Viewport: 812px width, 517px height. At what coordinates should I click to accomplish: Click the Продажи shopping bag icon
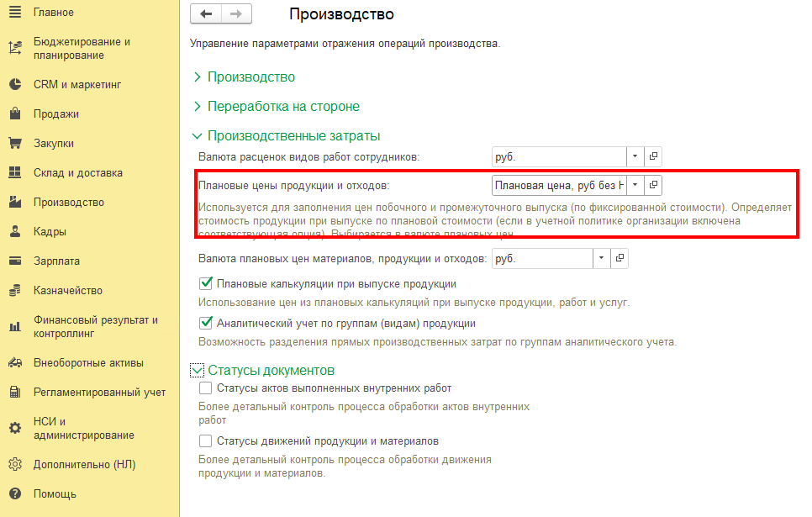point(15,113)
